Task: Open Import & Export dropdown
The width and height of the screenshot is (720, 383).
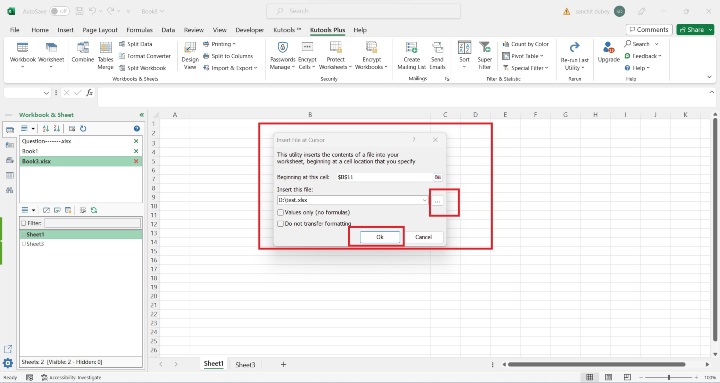Action: 230,68
